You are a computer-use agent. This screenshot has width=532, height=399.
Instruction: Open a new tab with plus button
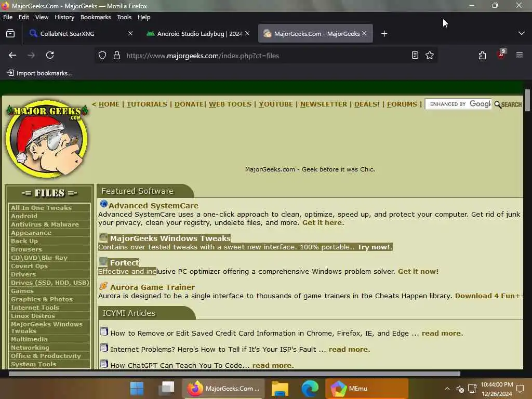pos(384,34)
